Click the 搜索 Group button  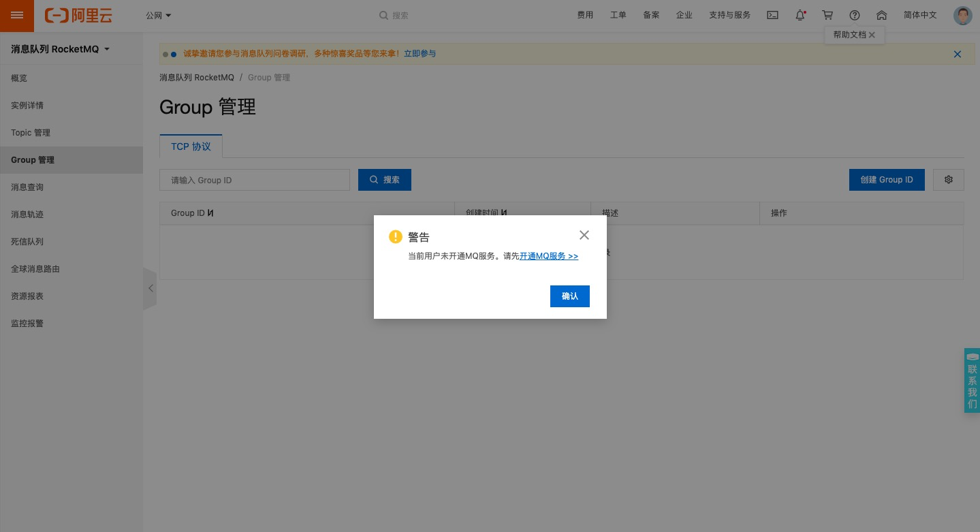[x=385, y=180]
